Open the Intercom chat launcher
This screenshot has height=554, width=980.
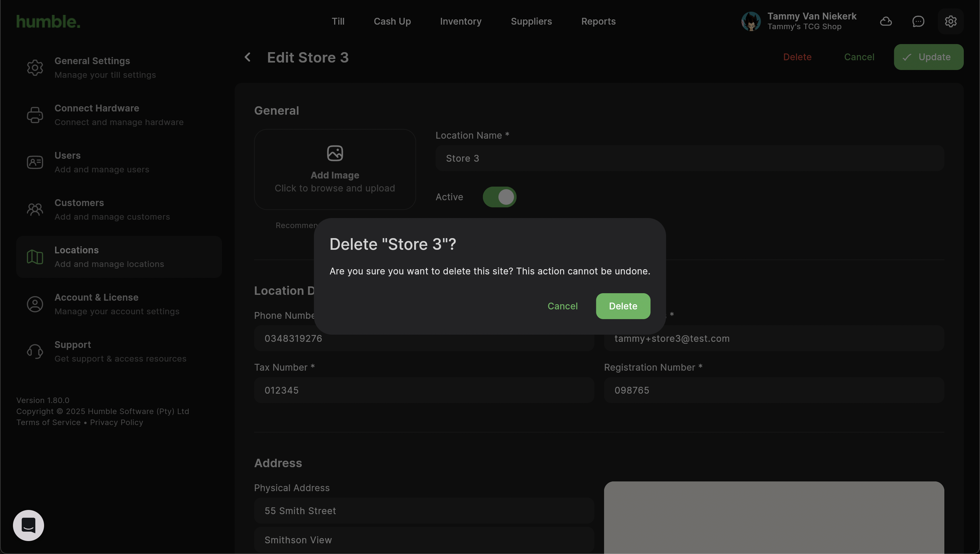pos(29,525)
